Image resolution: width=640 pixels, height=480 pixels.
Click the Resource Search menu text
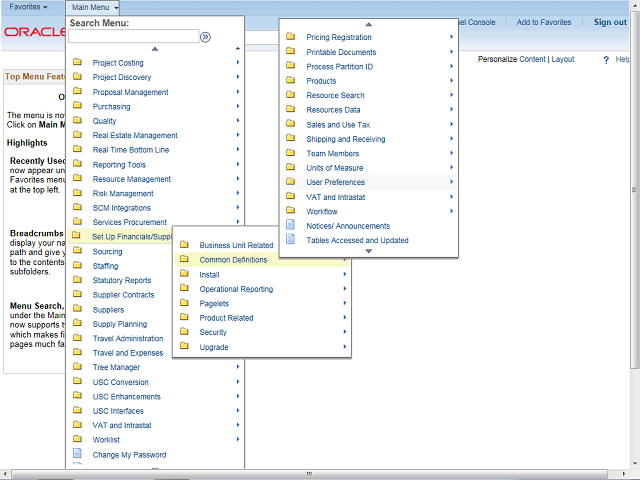[x=335, y=96]
